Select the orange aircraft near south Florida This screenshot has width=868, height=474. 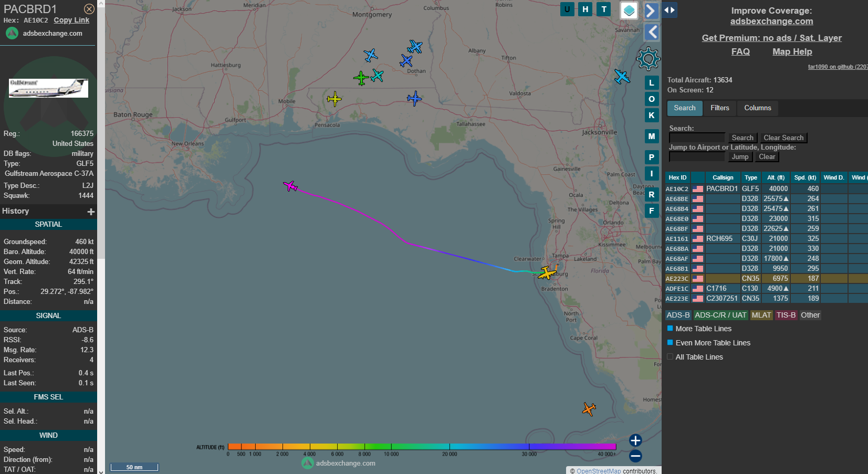click(x=589, y=409)
